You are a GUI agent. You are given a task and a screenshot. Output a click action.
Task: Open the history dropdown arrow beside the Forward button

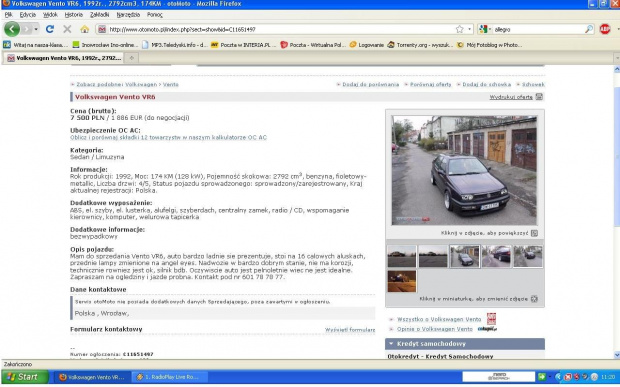pos(36,29)
